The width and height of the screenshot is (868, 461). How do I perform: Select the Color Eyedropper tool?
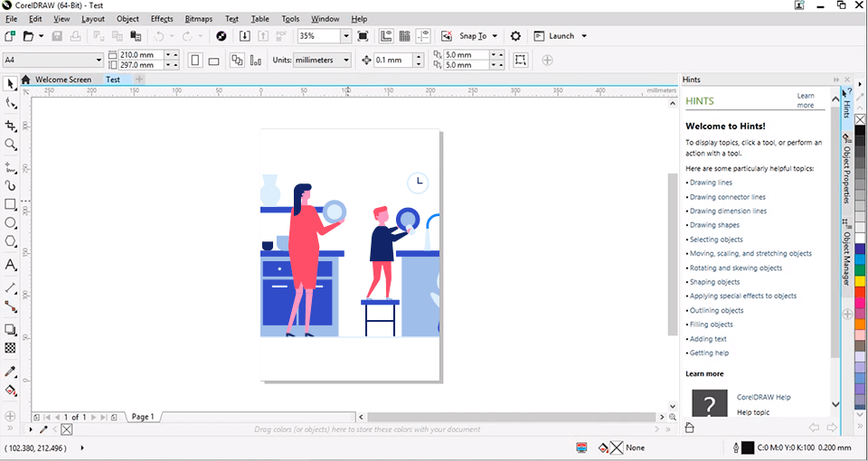(x=11, y=372)
